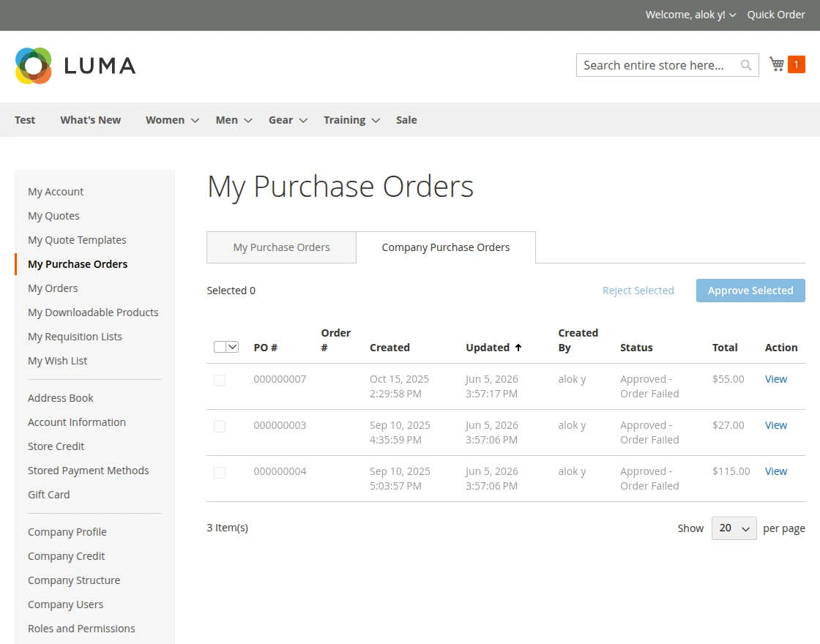Viewport: 820px width, 644px height.
Task: Open Stored Payment Methods in sidebar
Action: (x=89, y=471)
